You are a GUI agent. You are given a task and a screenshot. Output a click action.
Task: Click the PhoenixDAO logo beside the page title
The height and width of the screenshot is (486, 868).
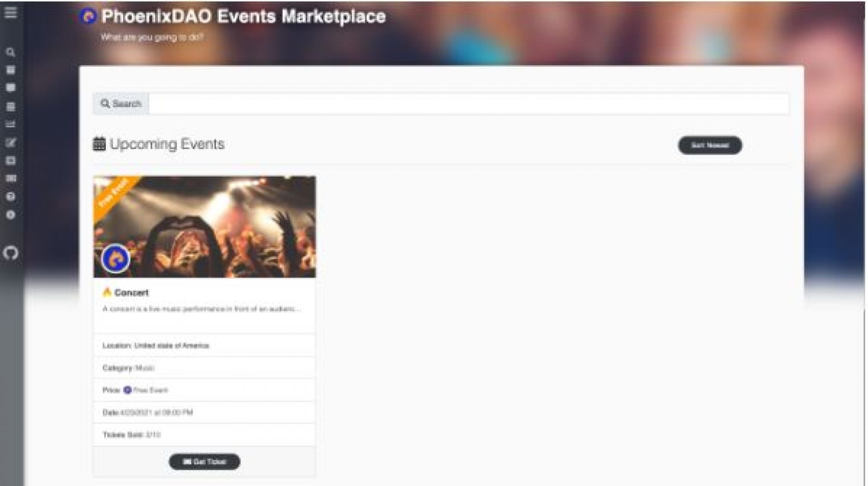(88, 17)
